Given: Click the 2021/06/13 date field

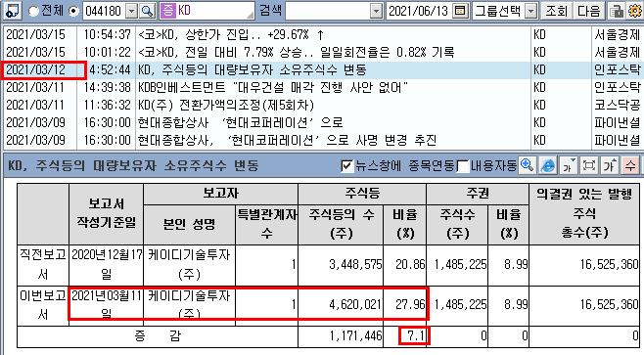Looking at the screenshot, I should 419,11.
